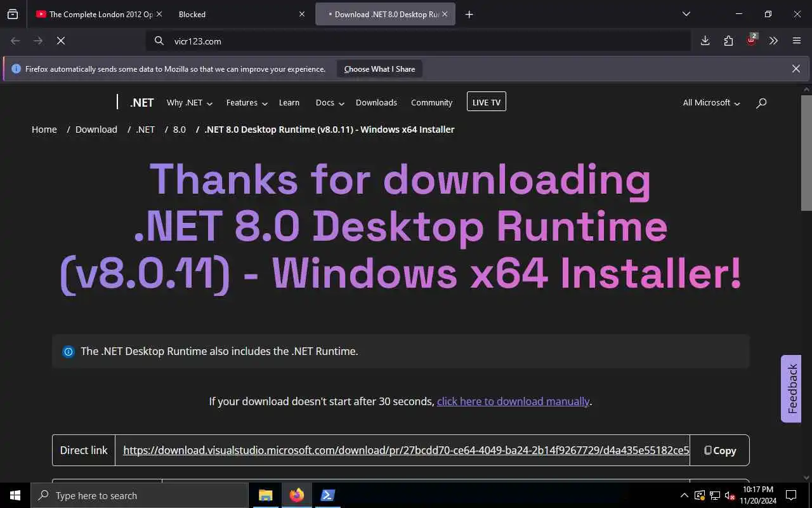Click the page vertical scrollbar thumb
812x508 pixels.
coord(806,152)
